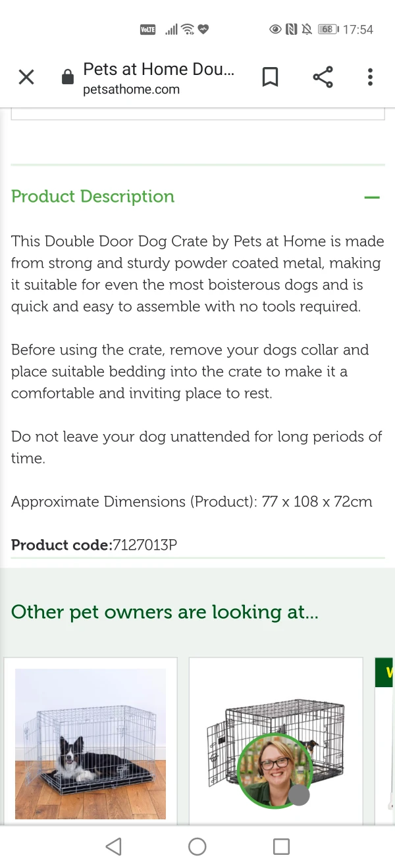Tap the battery indicator in status bar

point(327,29)
